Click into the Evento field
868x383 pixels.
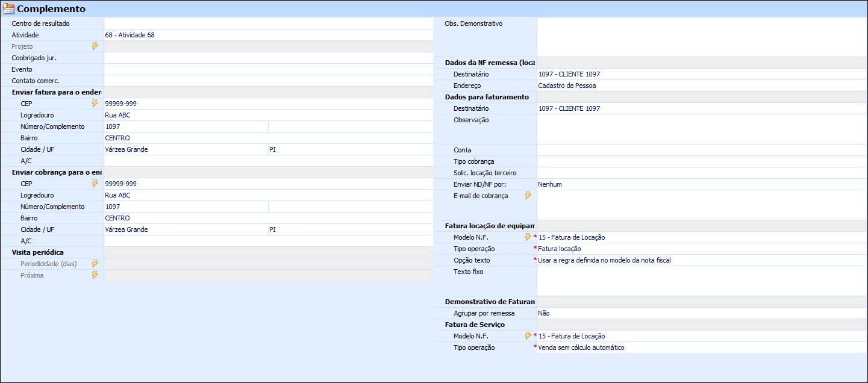point(269,69)
